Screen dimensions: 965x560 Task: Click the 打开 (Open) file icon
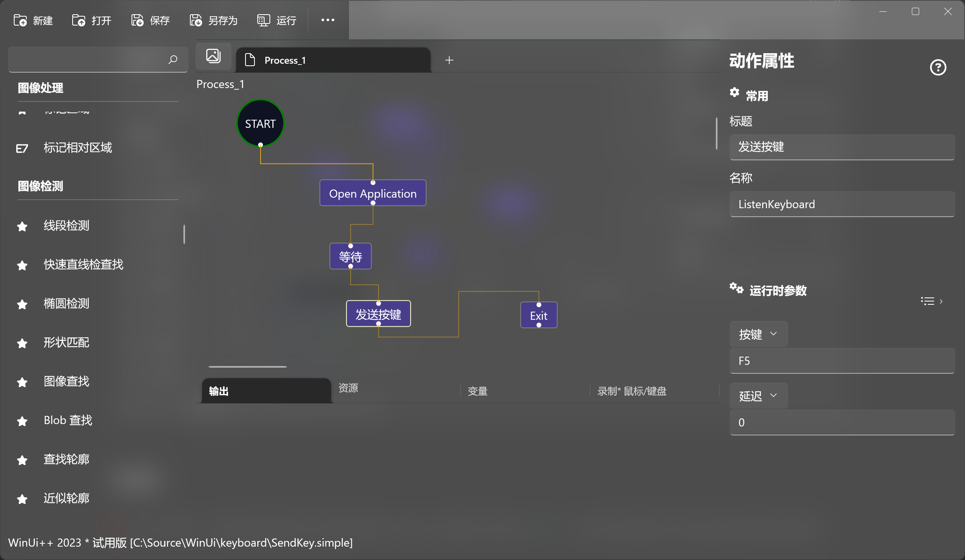79,20
